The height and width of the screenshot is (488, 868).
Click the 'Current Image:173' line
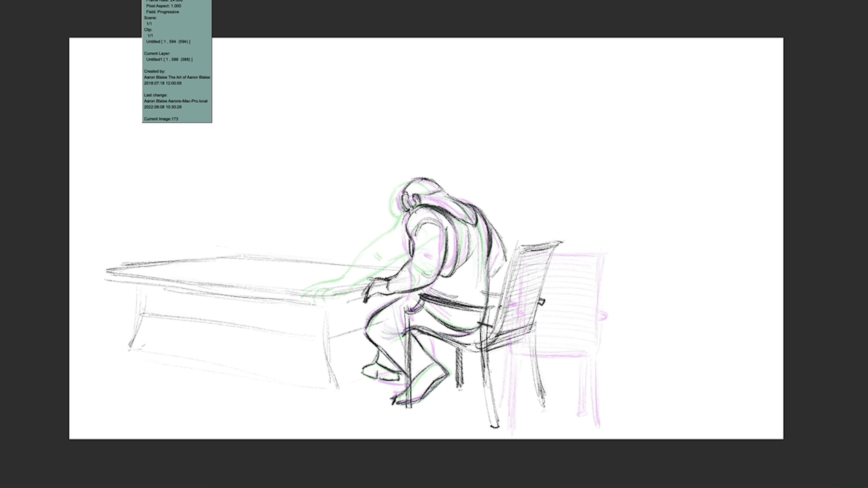click(x=161, y=119)
